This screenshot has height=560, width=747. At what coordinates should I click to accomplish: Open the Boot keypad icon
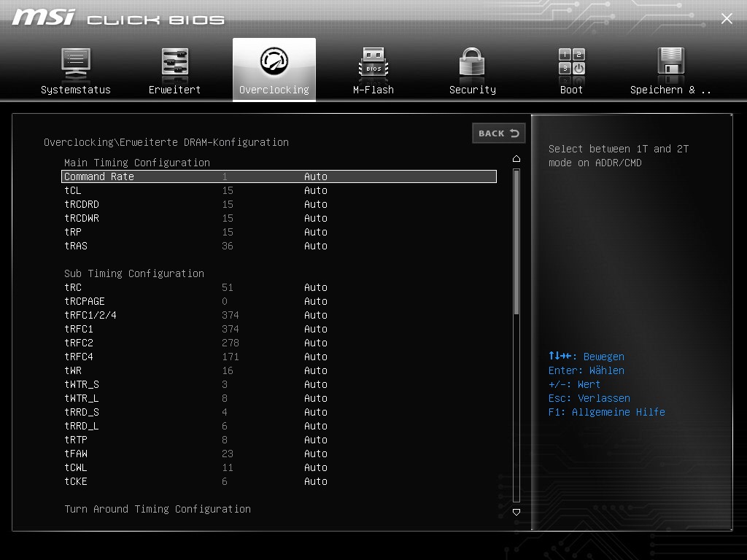[x=572, y=62]
